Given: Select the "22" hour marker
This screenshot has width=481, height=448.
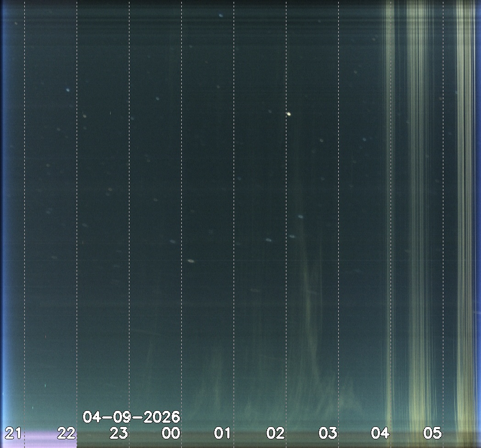Looking at the screenshot, I should (x=66, y=433).
